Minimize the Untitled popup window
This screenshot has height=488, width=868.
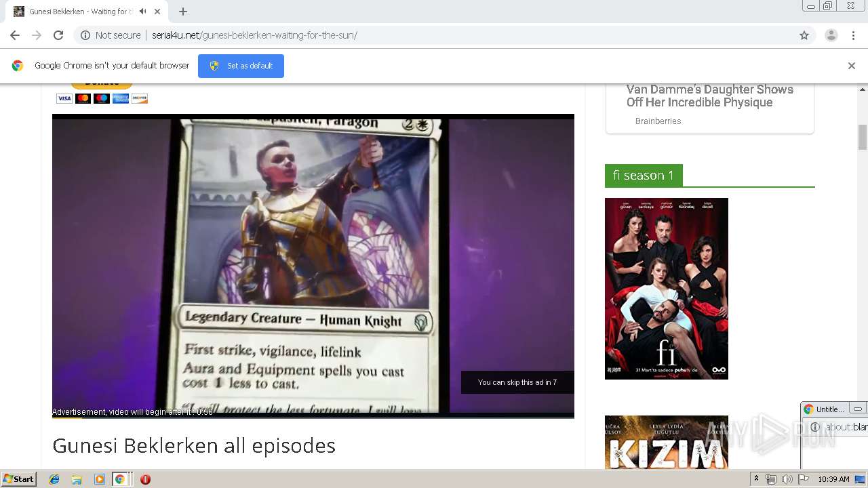[858, 409]
